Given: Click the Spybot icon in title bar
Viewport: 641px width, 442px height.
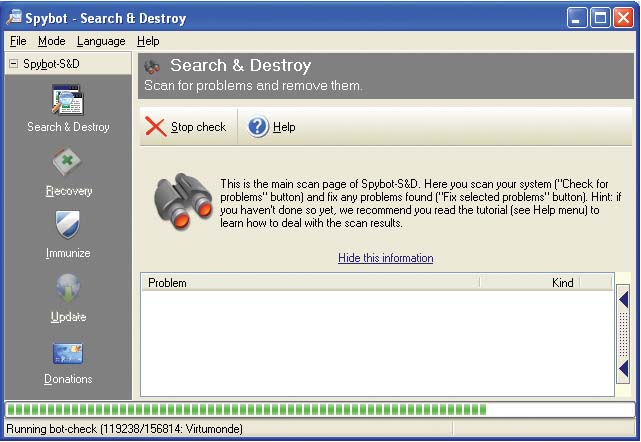Looking at the screenshot, I should 14,18.
